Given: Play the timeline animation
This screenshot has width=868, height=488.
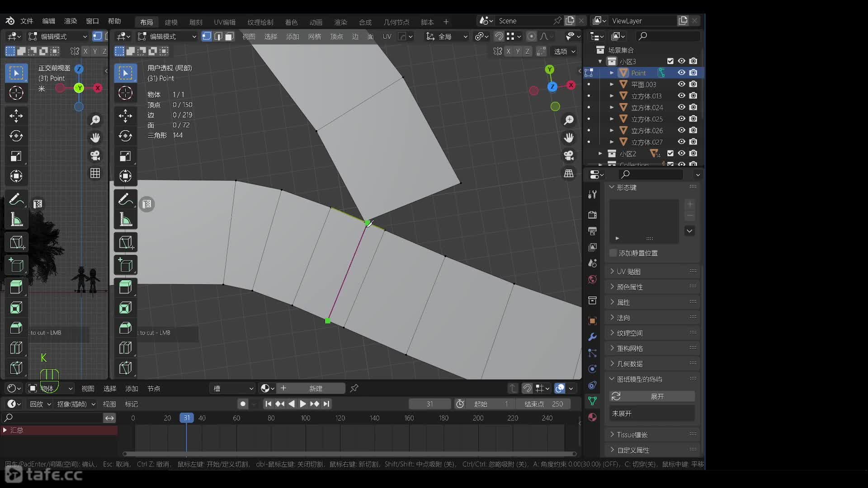Looking at the screenshot, I should [x=303, y=404].
